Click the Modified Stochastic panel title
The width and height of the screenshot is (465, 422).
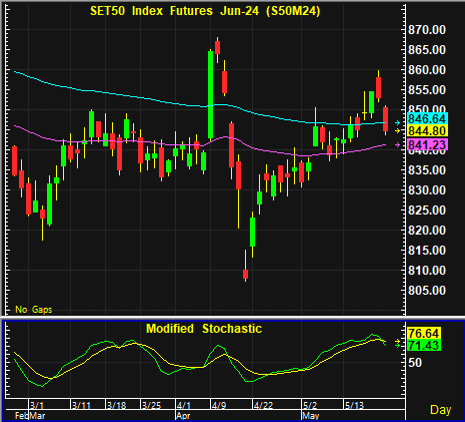pyautogui.click(x=204, y=329)
